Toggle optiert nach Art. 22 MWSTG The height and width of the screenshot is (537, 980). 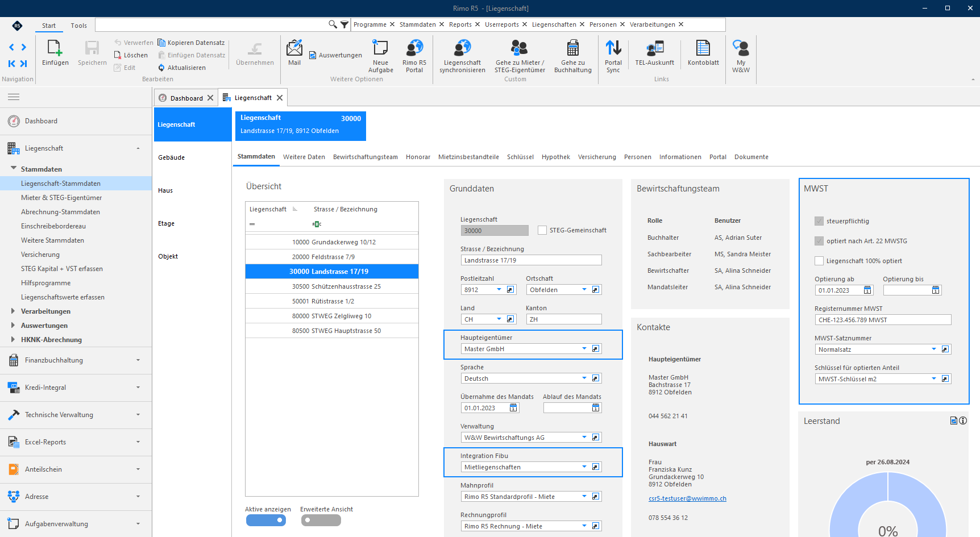[x=819, y=241]
